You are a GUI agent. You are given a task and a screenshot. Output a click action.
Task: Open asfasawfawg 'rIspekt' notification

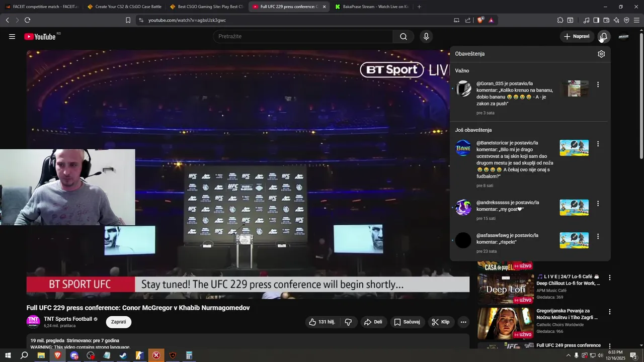point(507,238)
